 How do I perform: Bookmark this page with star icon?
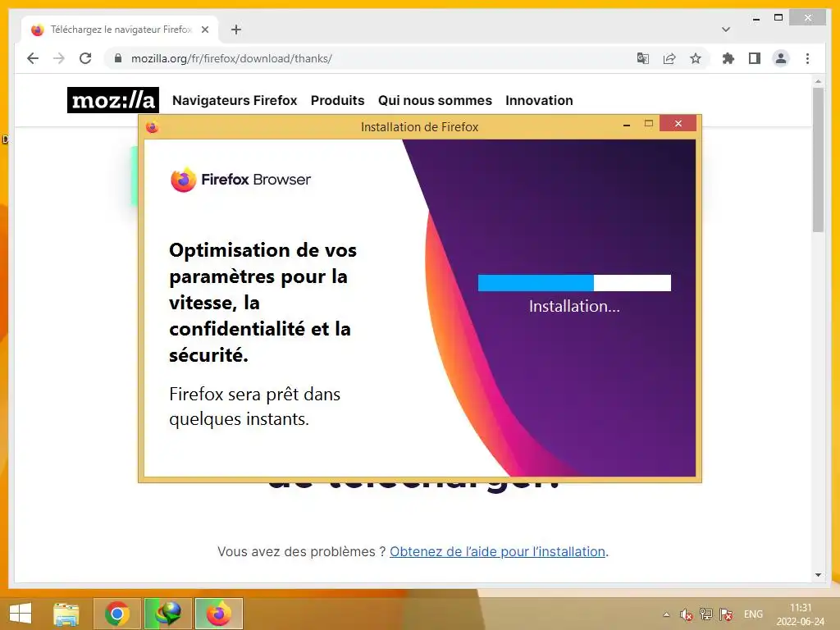pyautogui.click(x=696, y=58)
